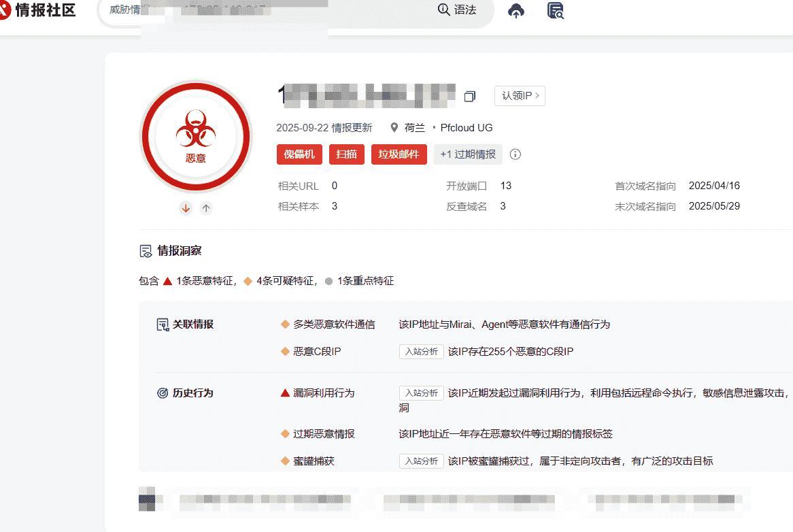The image size is (793, 532).
Task: Click 入站分析 in the 蜜罐捕获 row
Action: click(x=421, y=461)
